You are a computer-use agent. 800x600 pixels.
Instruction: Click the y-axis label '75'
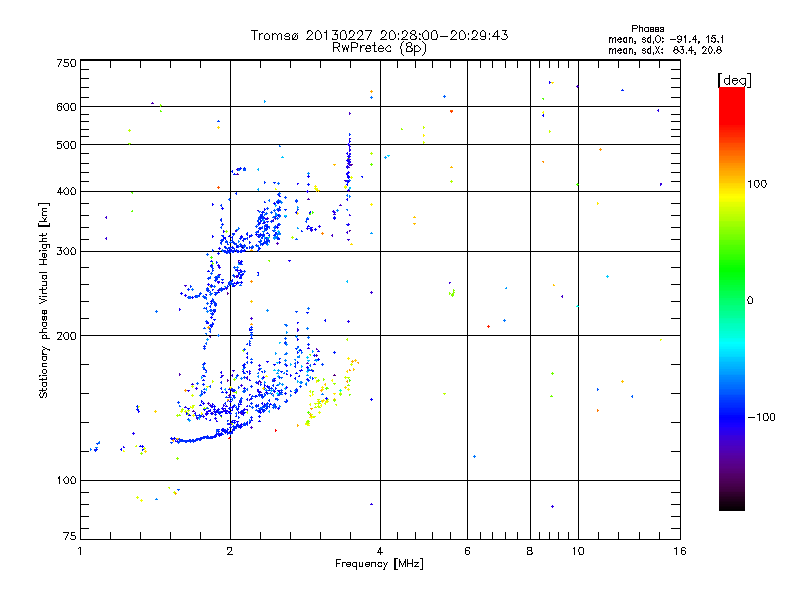coord(70,536)
